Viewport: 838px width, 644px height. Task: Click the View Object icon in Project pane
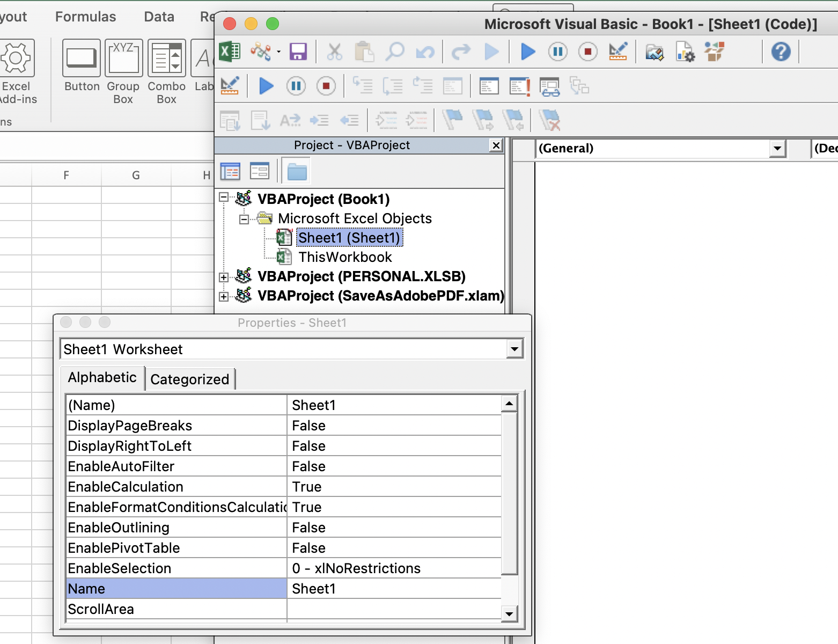tap(260, 172)
